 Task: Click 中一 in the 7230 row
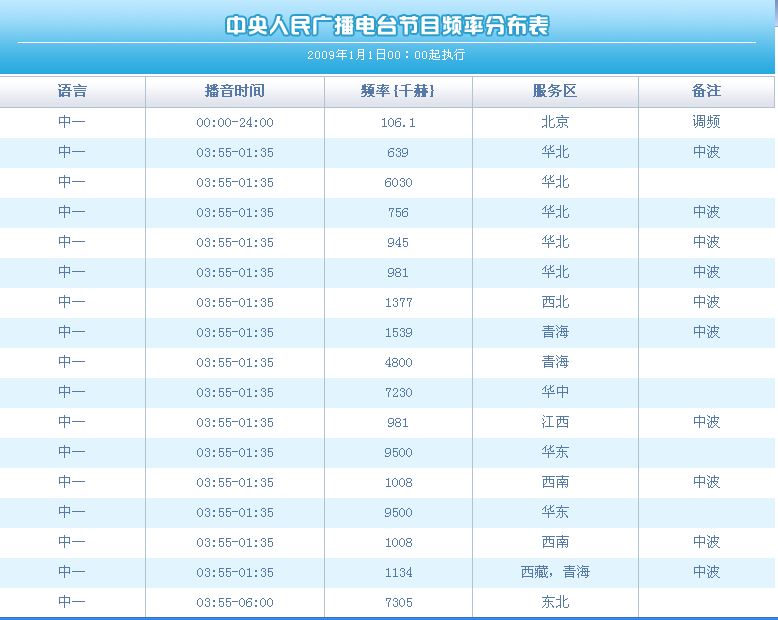(71, 392)
